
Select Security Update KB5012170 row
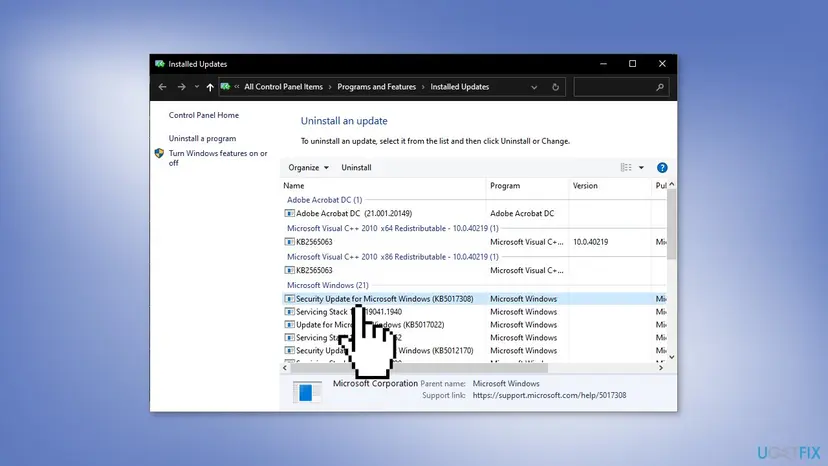[x=474, y=351]
